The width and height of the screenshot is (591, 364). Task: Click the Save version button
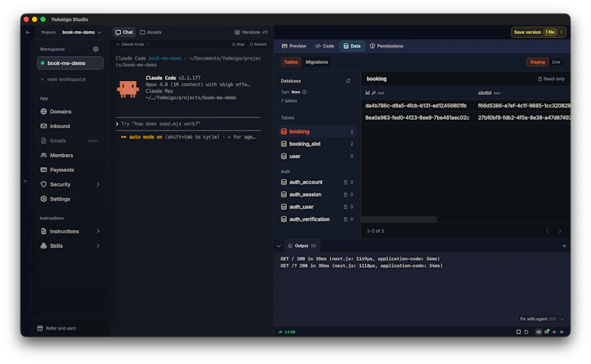[x=538, y=33]
